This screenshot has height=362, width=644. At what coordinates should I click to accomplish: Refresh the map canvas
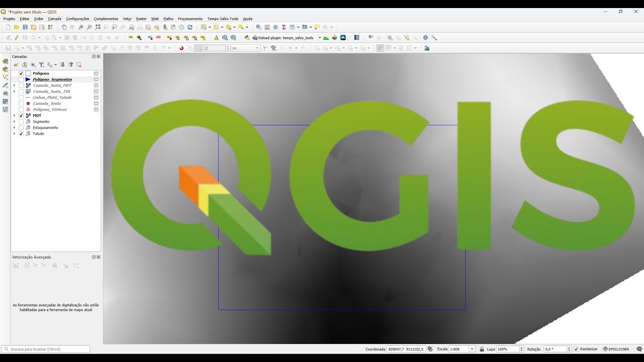pos(190,27)
